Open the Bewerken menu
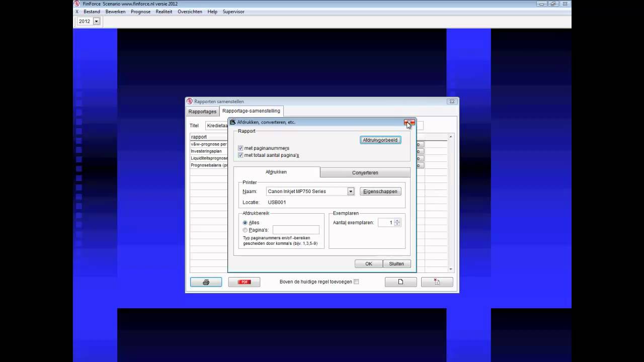 (115, 12)
